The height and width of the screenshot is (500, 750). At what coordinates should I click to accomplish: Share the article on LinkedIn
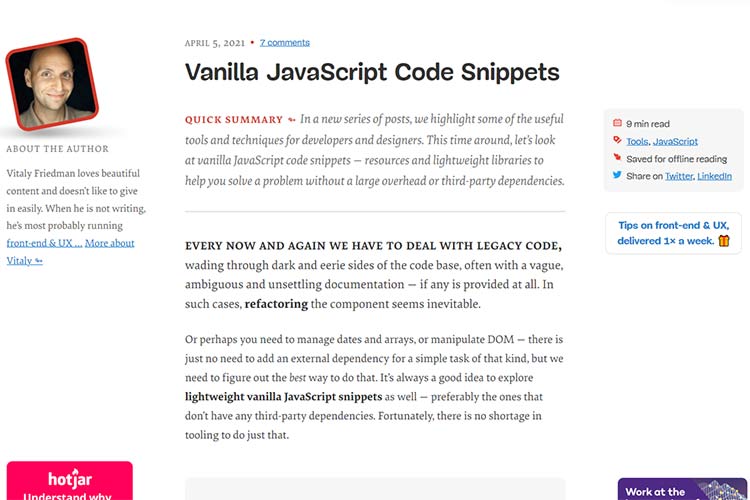[714, 176]
